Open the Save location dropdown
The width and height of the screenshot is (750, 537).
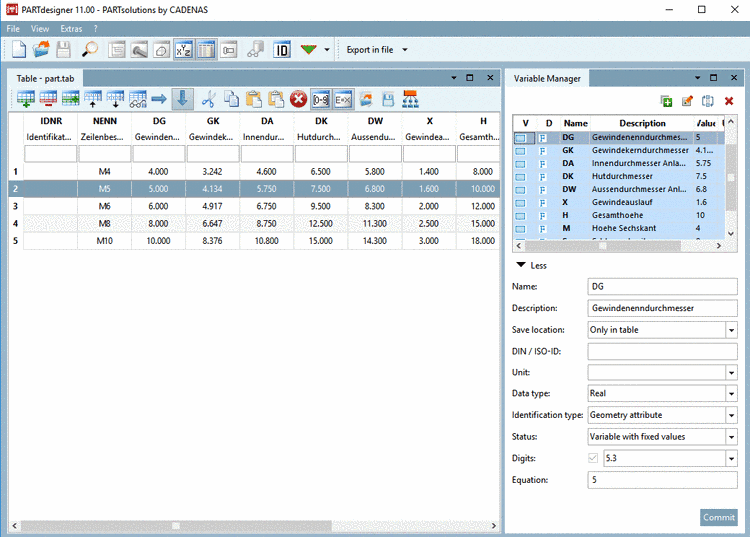pyautogui.click(x=731, y=329)
